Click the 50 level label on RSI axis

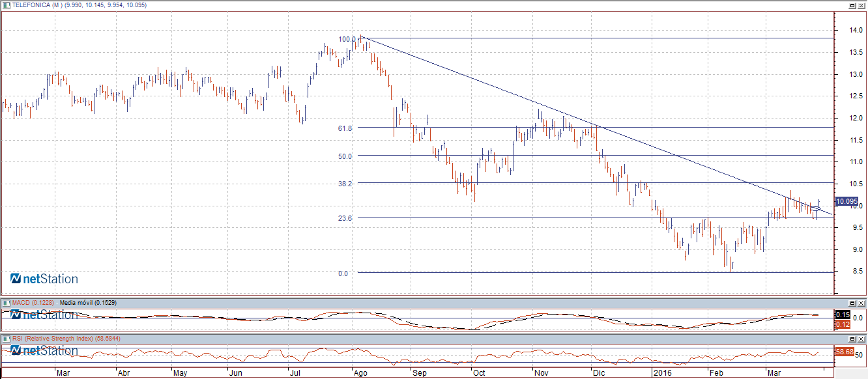tap(859, 356)
